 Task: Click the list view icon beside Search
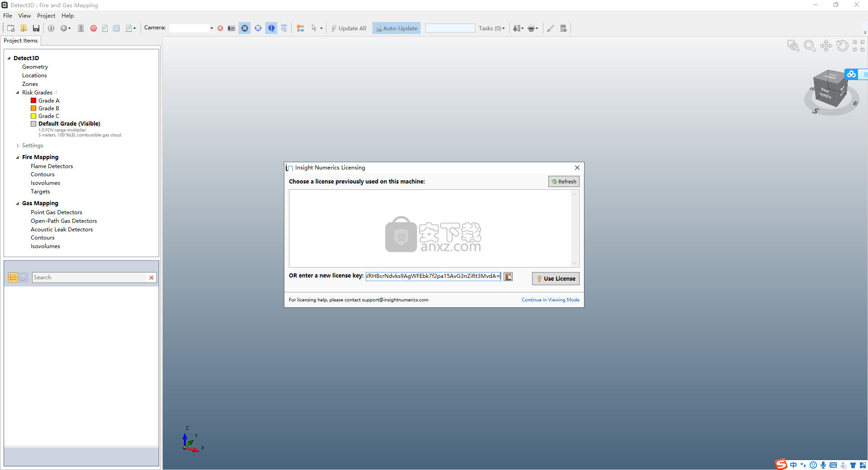tap(13, 277)
